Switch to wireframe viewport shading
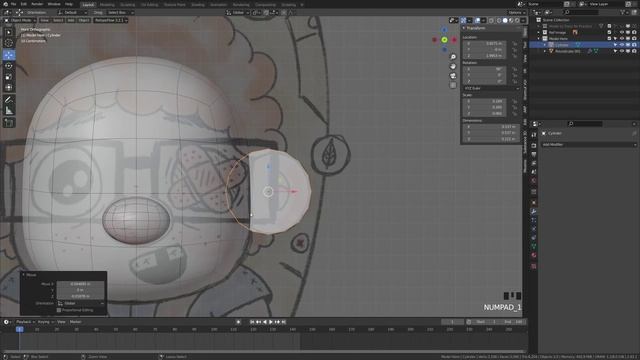The width and height of the screenshot is (640, 360). pos(499,20)
